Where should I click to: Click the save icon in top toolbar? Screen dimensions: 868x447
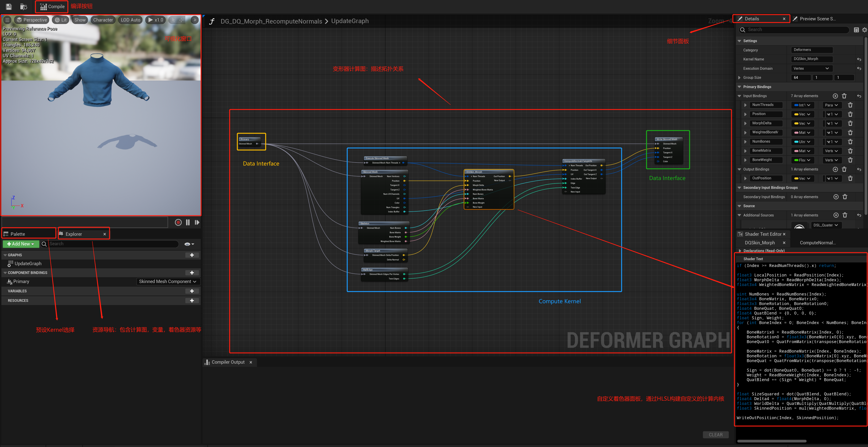(x=9, y=6)
